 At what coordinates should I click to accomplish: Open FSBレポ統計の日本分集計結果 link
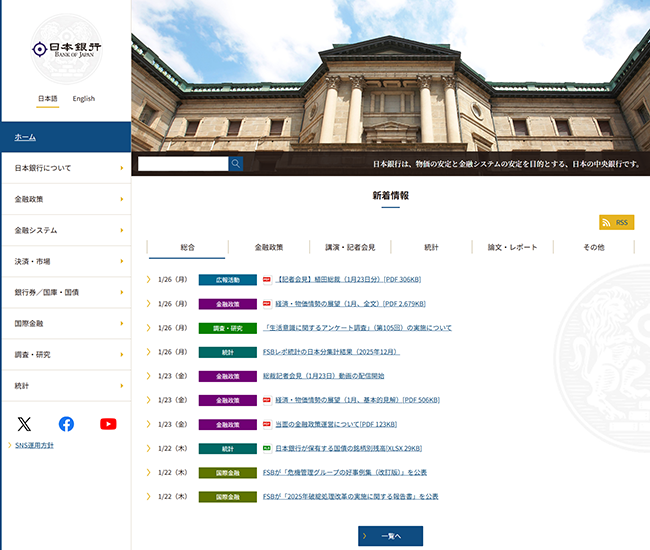331,352
